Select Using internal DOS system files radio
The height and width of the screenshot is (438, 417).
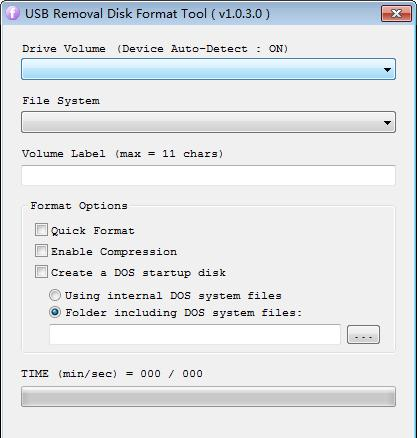tap(55, 295)
